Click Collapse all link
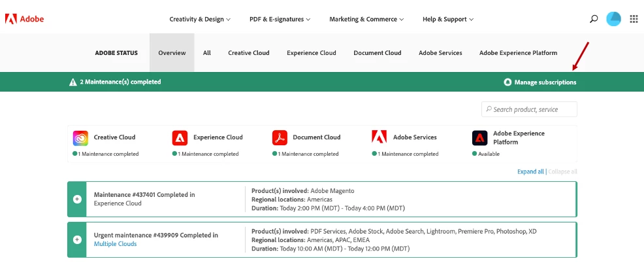 tap(562, 171)
